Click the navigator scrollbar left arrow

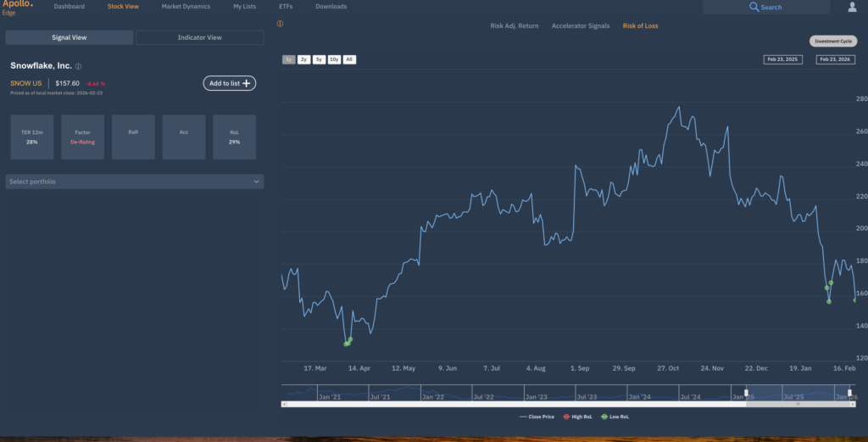(284, 405)
